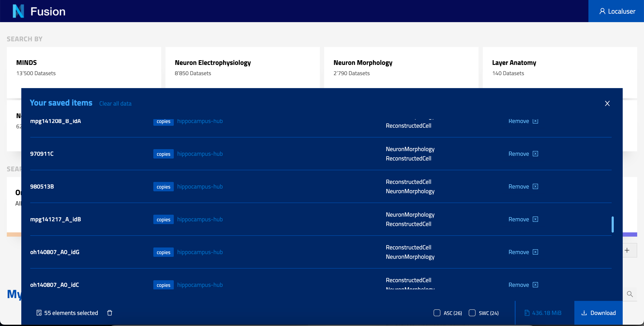This screenshot has height=326, width=644.
Task: Click the X box icon on mpg141208_B_idA row
Action: 535,121
